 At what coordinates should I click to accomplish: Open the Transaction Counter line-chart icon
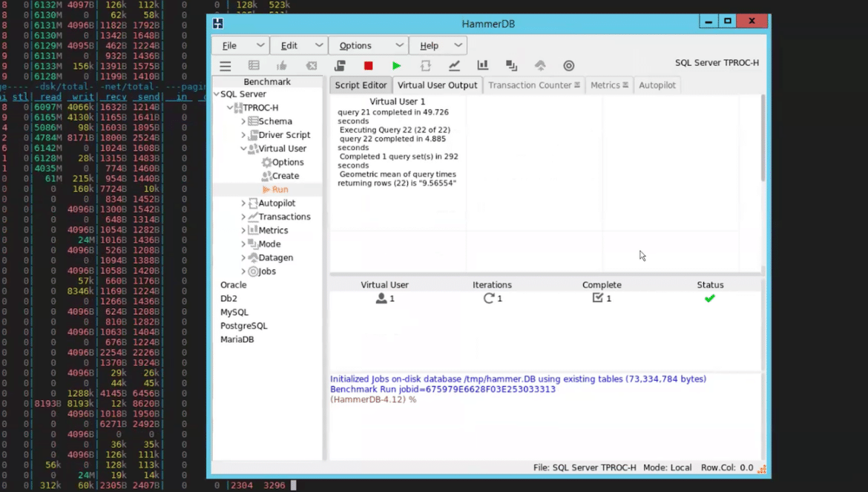pyautogui.click(x=454, y=66)
